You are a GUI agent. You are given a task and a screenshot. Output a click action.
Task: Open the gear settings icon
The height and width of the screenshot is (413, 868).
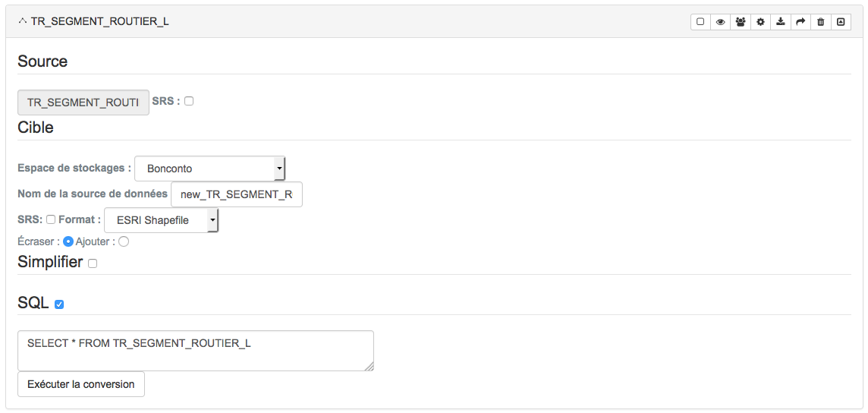pos(760,21)
